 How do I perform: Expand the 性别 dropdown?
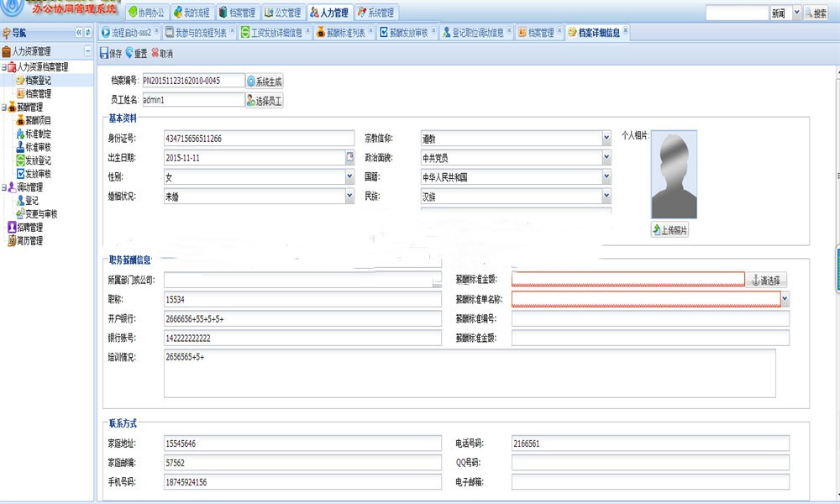[x=349, y=177]
